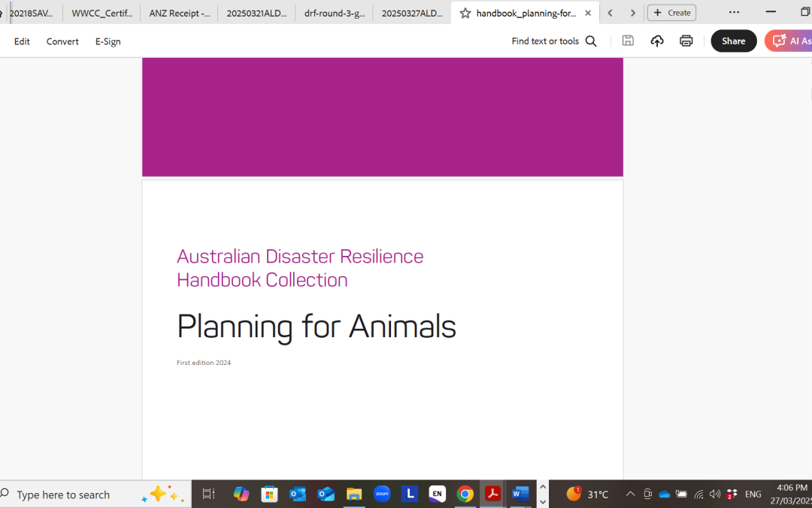Print the handbook PDF
Screen dimensions: 812x508
(x=686, y=41)
